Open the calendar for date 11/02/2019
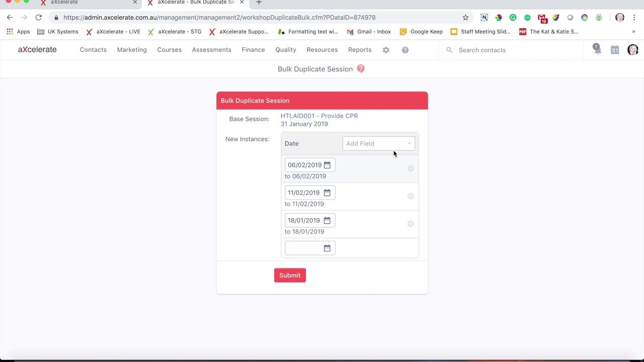The width and height of the screenshot is (644, 362). click(327, 193)
